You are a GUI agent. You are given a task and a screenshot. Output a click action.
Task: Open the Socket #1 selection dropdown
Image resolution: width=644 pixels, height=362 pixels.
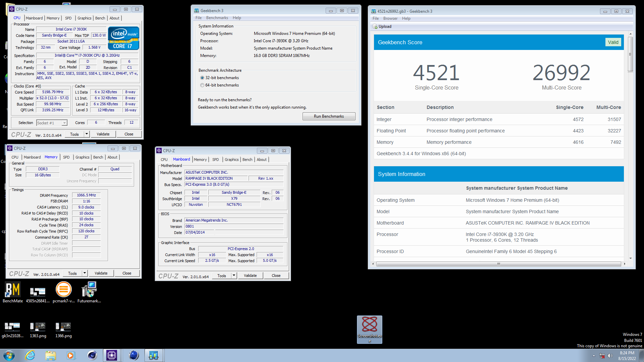click(x=52, y=123)
